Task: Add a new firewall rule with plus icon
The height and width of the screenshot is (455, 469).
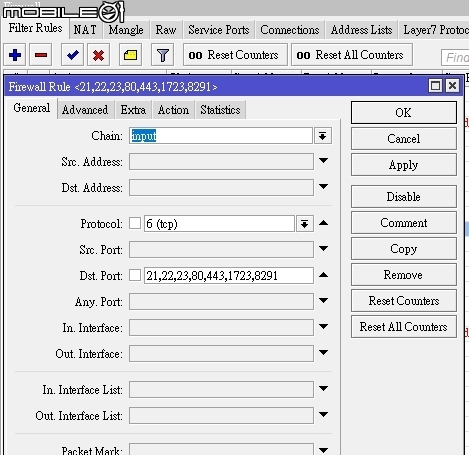Action: tap(15, 55)
